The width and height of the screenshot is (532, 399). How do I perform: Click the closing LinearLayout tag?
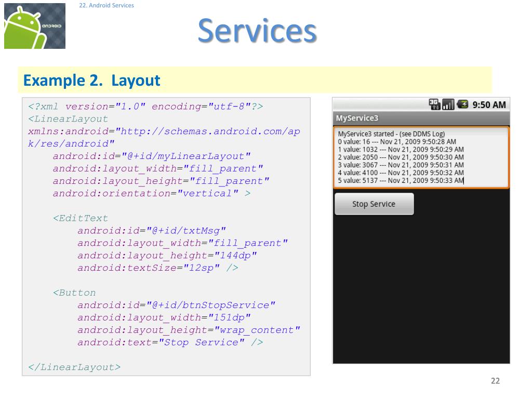(x=74, y=367)
